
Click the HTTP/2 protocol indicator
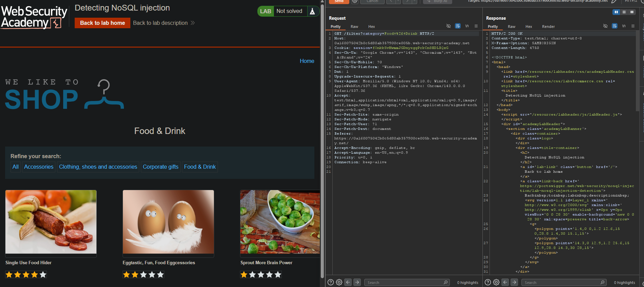click(631, 1)
